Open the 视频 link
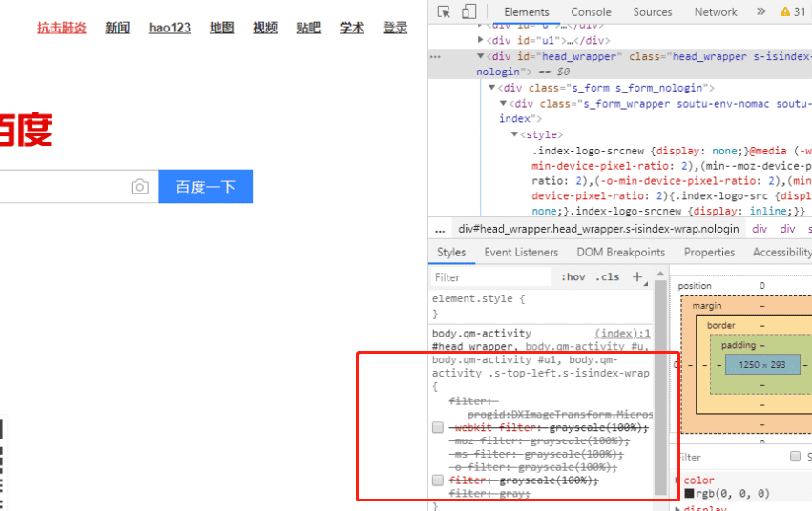Image resolution: width=812 pixels, height=511 pixels. pos(265,28)
